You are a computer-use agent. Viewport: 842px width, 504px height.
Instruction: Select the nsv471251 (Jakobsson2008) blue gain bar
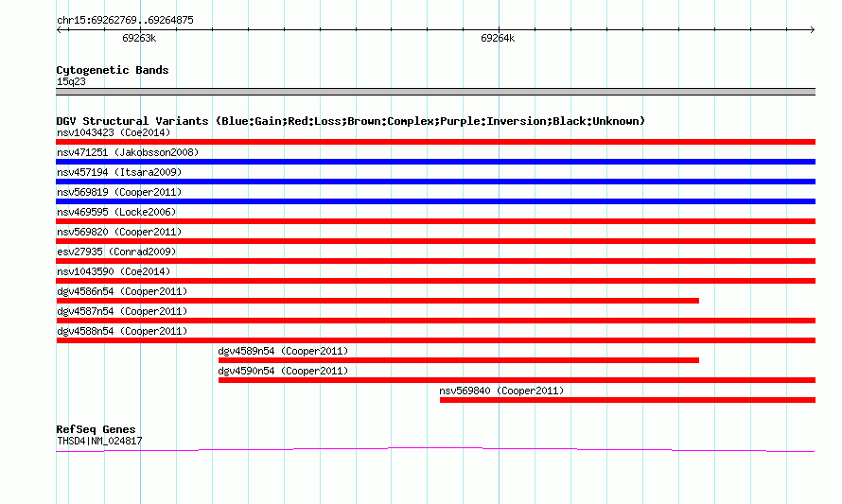click(435, 162)
